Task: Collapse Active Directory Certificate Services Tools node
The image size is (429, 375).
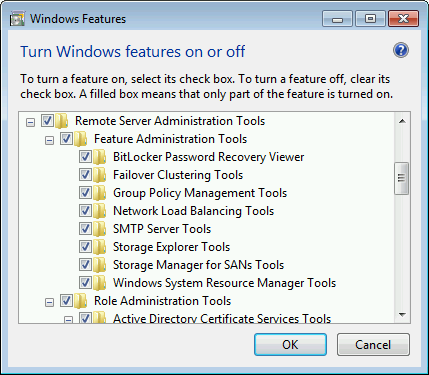Action: [x=68, y=320]
